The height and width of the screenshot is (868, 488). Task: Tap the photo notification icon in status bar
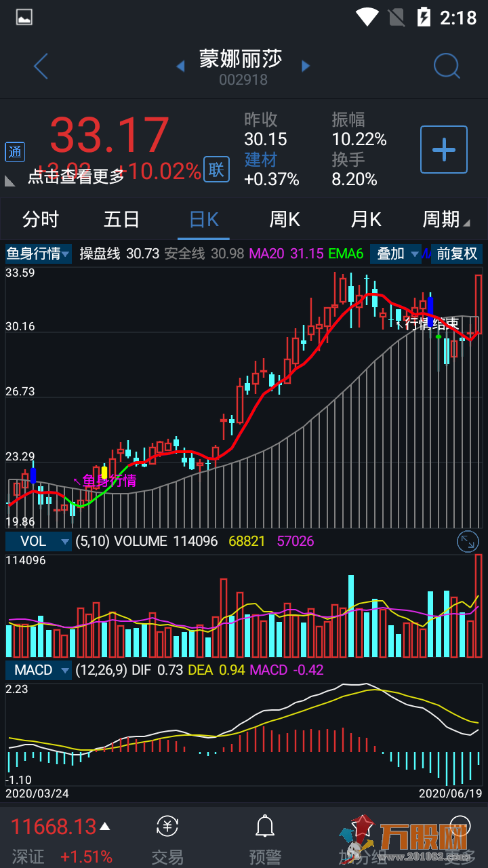coord(24,17)
